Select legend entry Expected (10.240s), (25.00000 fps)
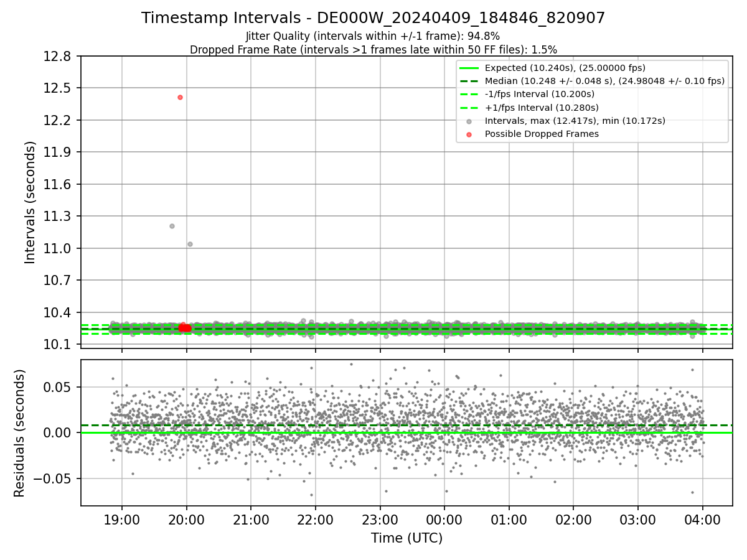 565,68
